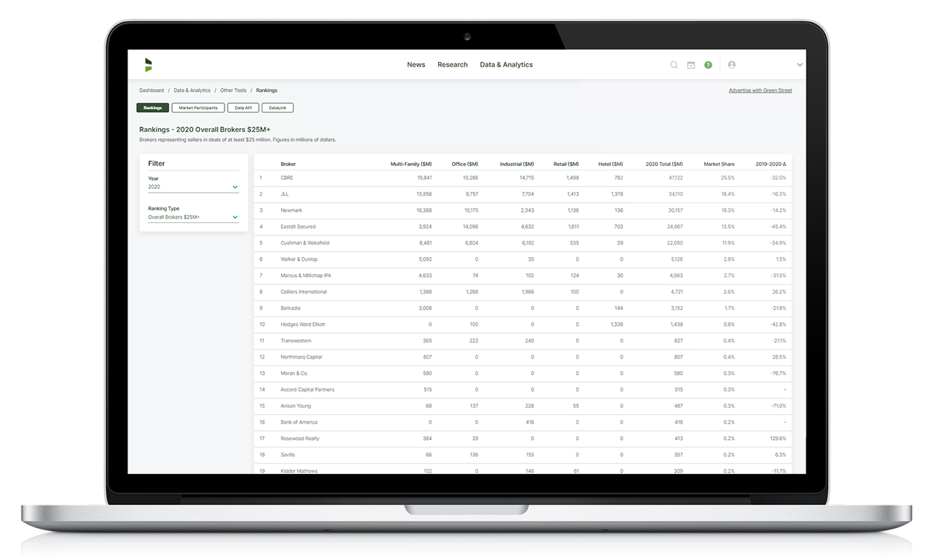
Task: Click the Walker & Dunlop broker name
Action: point(299,259)
